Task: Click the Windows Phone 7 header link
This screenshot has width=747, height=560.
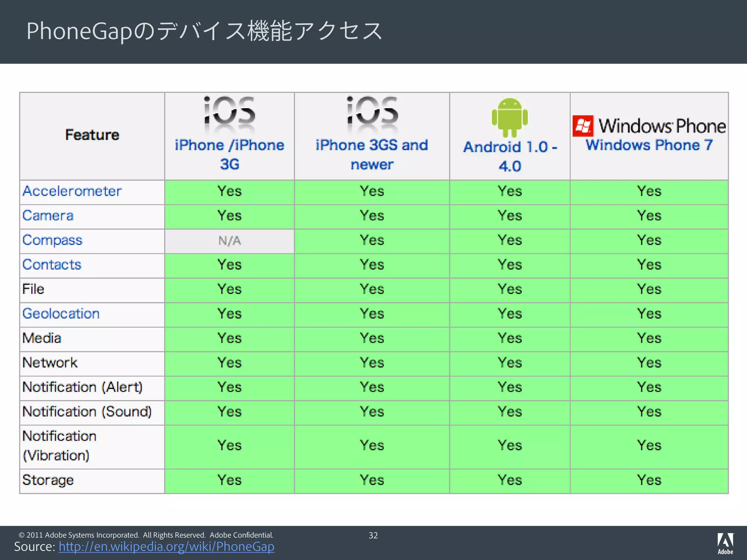Action: pos(649,145)
